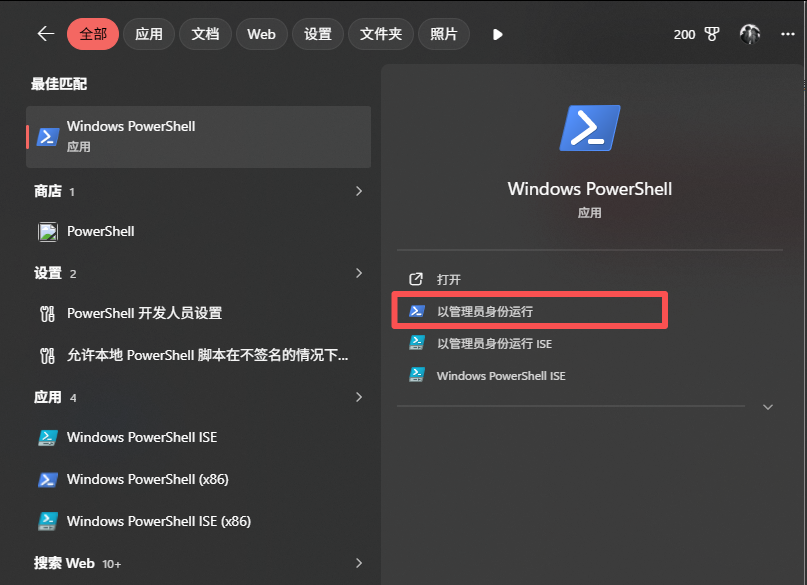The width and height of the screenshot is (807, 585).
Task: Select the 文件夹 filter tab
Action: 381,34
